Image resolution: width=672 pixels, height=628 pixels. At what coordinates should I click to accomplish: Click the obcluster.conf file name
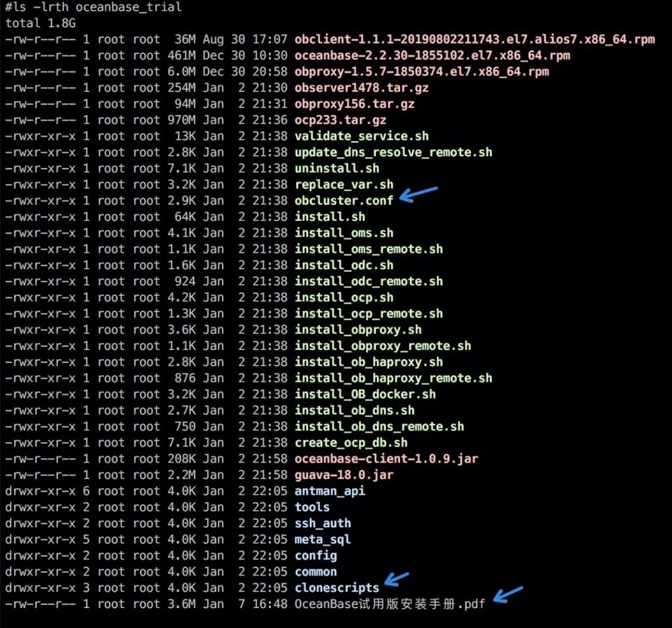[x=343, y=201]
